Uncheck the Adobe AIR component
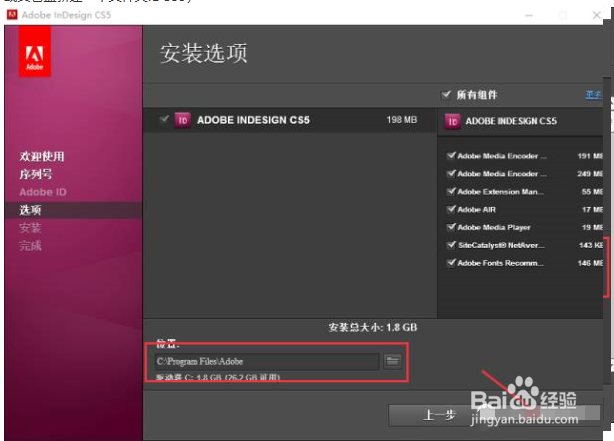The image size is (614, 441). 451,209
